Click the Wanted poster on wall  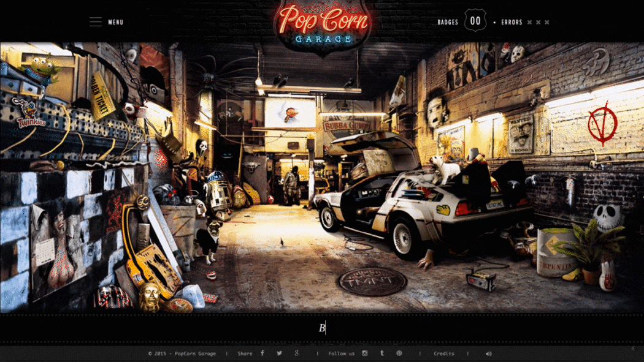520,134
